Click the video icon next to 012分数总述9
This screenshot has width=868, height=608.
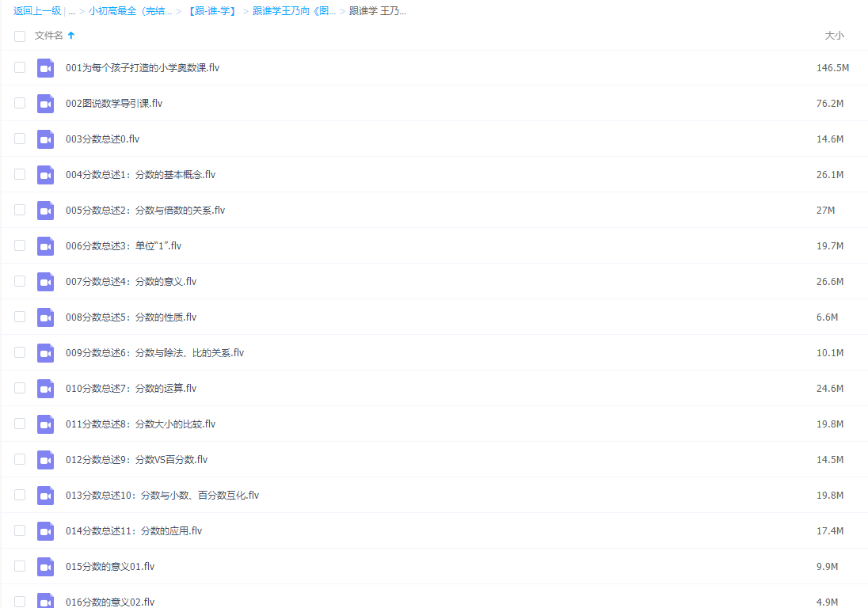pyautogui.click(x=45, y=459)
